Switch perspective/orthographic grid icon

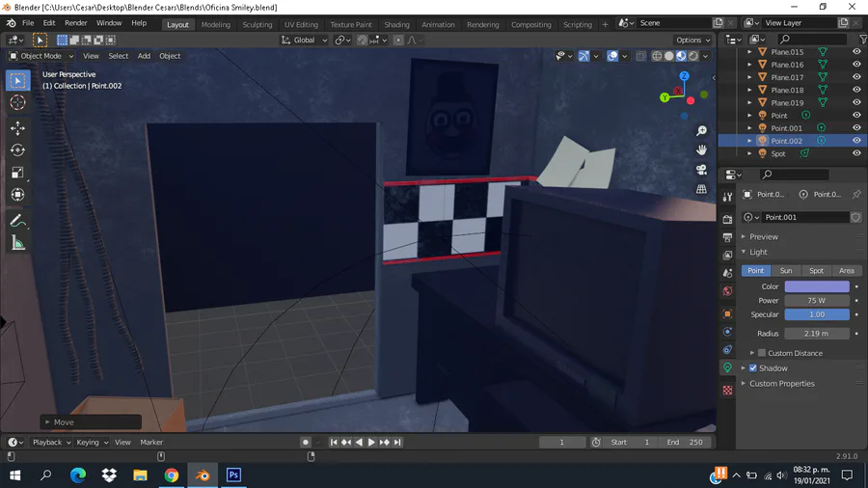tap(701, 189)
